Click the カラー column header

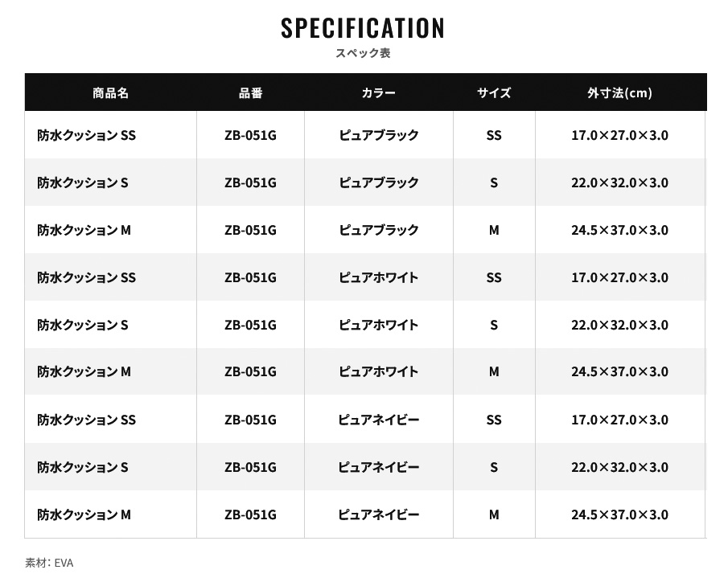[x=378, y=92]
